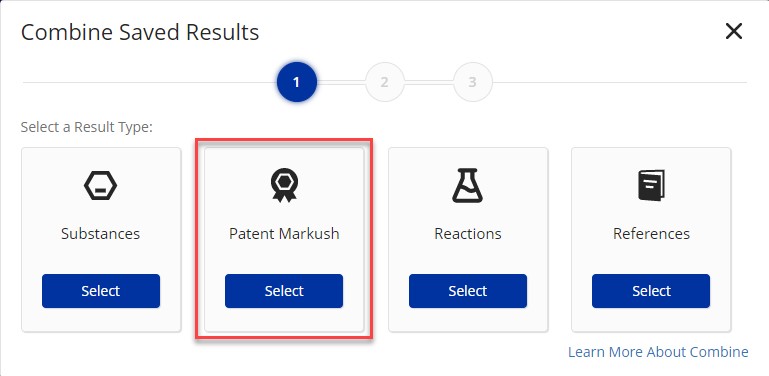Choose Select under Reactions
The width and height of the screenshot is (769, 376).
(x=467, y=291)
